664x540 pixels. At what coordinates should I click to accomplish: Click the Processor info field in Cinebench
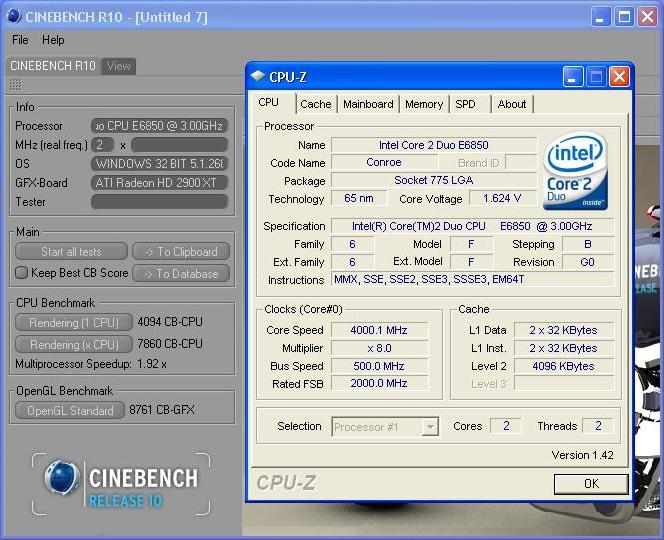[x=159, y=126]
